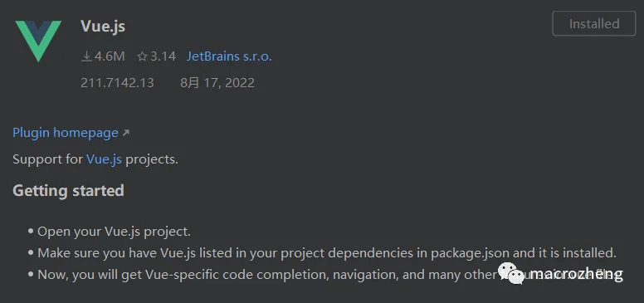The width and height of the screenshot is (644, 303).
Task: Click the Getting started heading
Action: pos(68,191)
